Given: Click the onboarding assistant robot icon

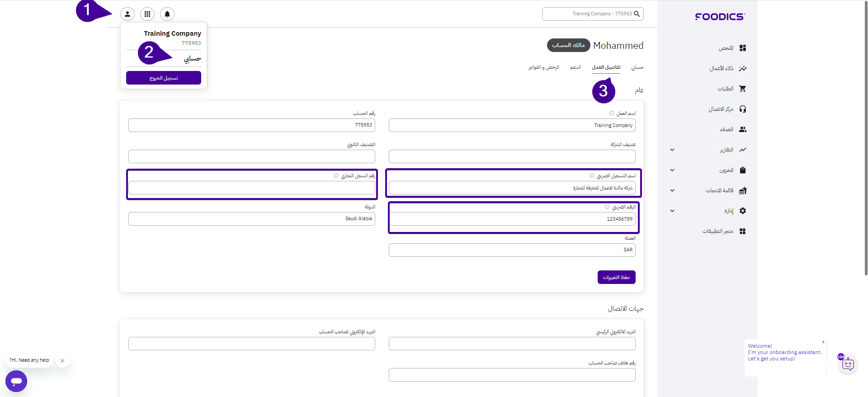Looking at the screenshot, I should click(x=848, y=364).
